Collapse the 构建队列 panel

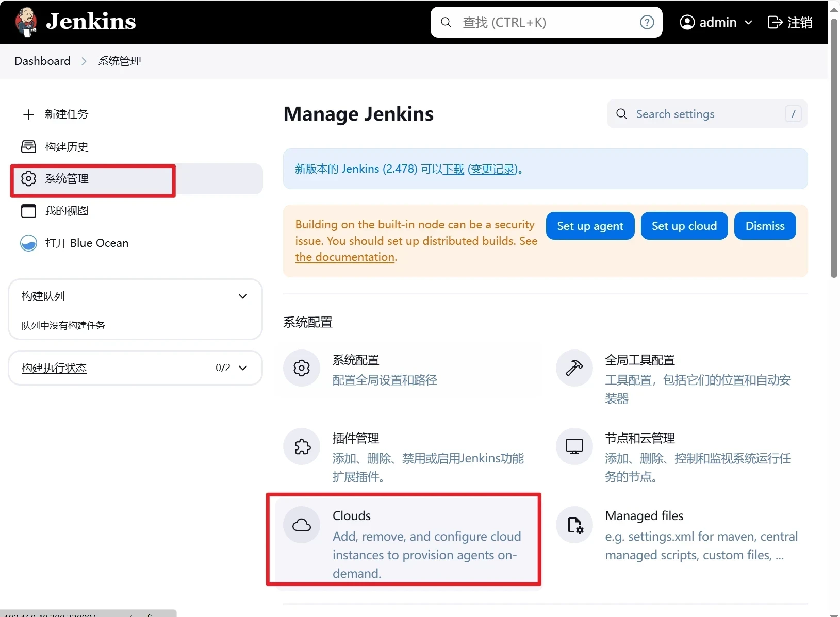pos(243,296)
